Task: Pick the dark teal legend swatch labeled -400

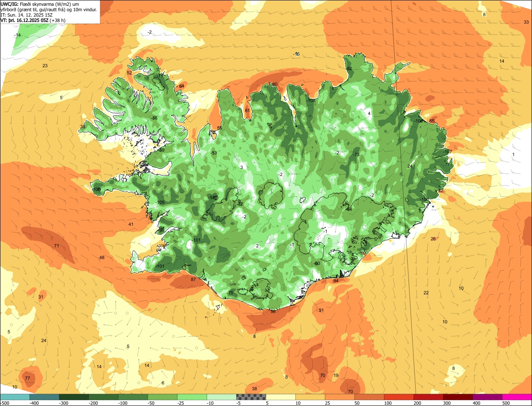Action: click(x=44, y=397)
